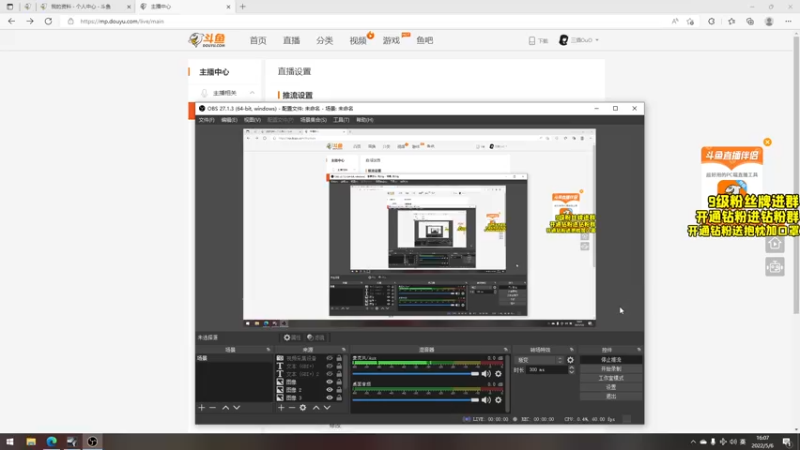The width and height of the screenshot is (800, 450).
Task: Open the scene transition type dropdown
Action: (539, 360)
